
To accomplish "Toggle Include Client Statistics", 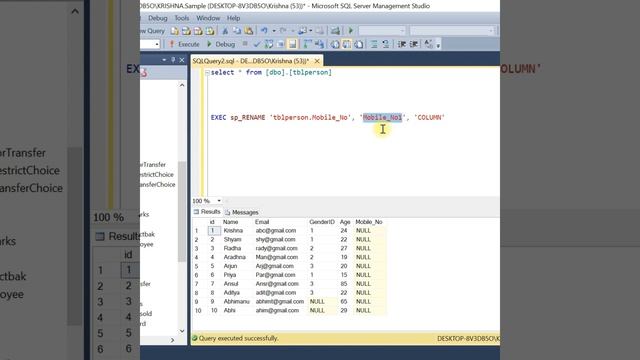I will coord(319,44).
